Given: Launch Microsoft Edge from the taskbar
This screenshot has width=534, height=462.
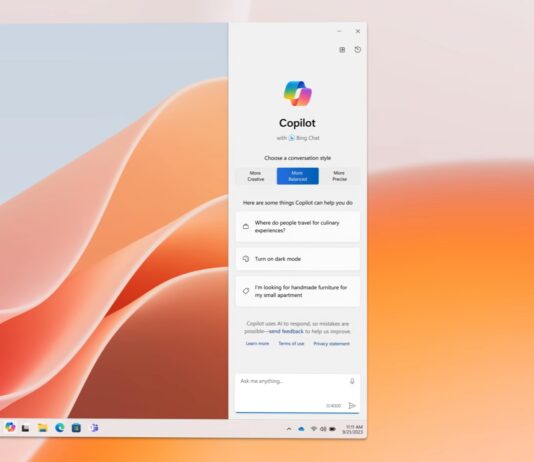Looking at the screenshot, I should click(x=60, y=428).
